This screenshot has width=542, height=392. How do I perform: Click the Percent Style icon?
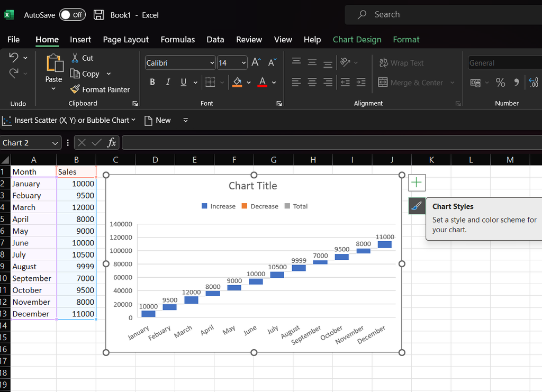[500, 82]
